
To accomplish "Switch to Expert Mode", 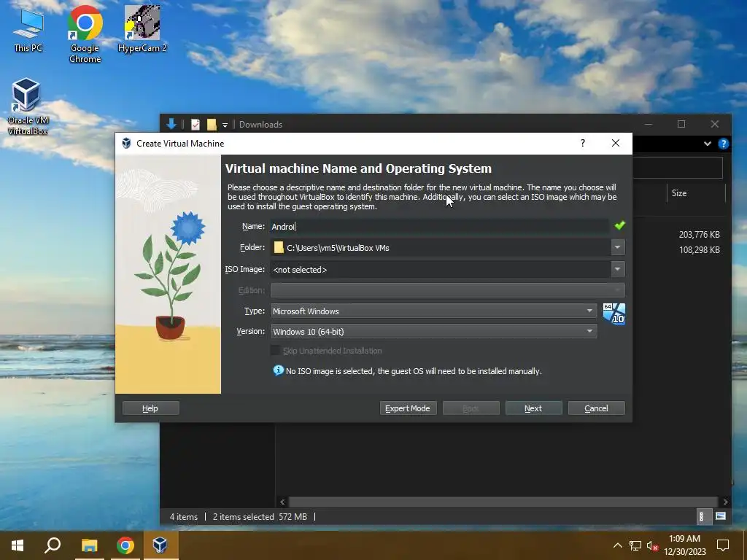I will click(x=408, y=408).
